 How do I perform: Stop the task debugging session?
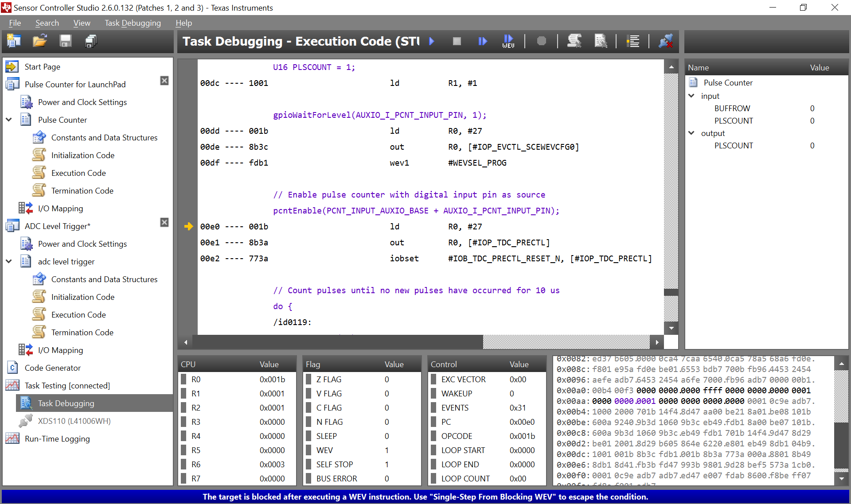[457, 41]
